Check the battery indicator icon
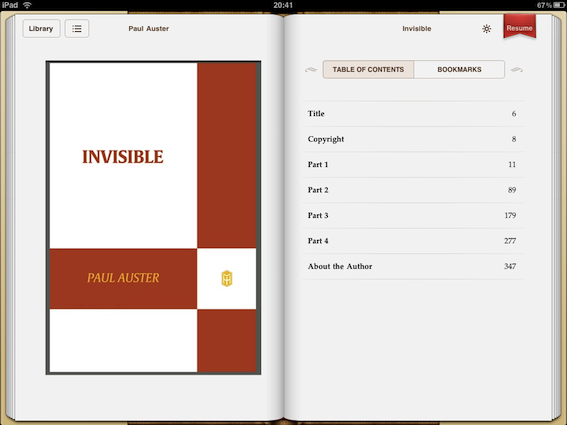 pyautogui.click(x=559, y=5)
